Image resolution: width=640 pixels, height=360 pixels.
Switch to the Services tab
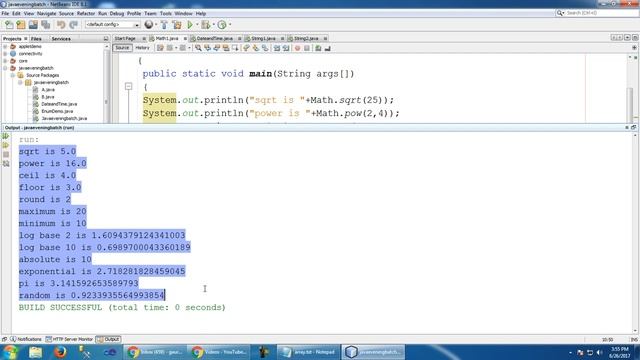[x=61, y=39]
